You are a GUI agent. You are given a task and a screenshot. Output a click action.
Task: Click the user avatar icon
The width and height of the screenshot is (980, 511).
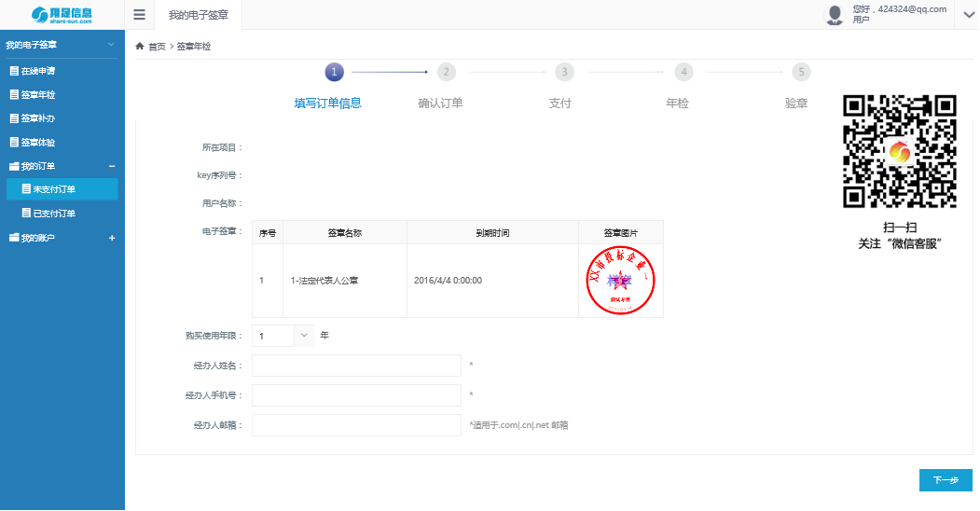pyautogui.click(x=835, y=15)
